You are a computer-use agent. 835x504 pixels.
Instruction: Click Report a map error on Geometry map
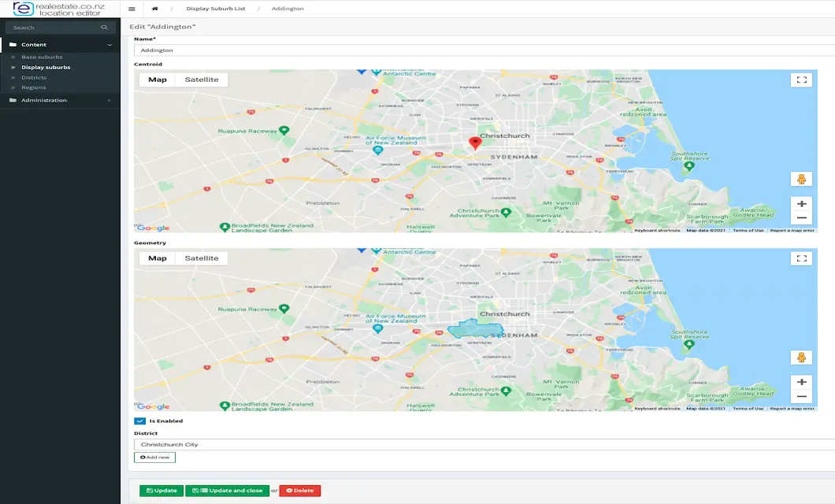792,409
